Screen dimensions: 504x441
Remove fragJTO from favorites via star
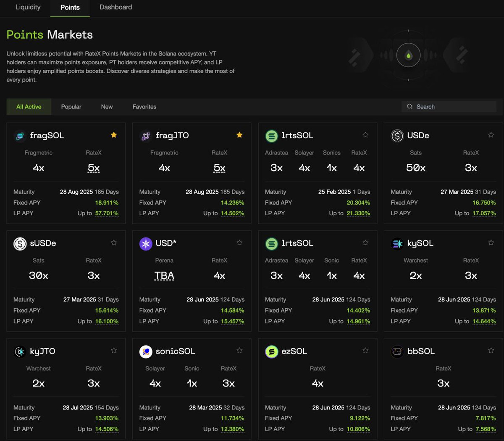(x=239, y=135)
